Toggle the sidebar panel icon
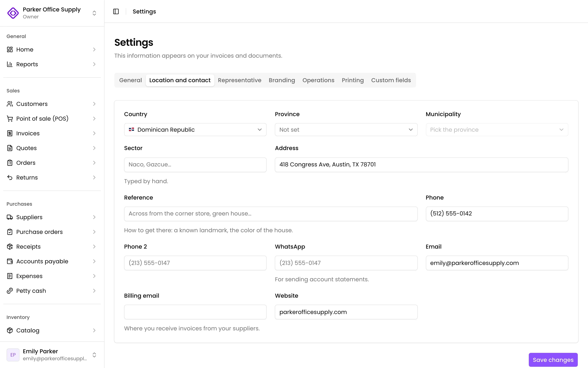The width and height of the screenshot is (588, 368). 116,11
